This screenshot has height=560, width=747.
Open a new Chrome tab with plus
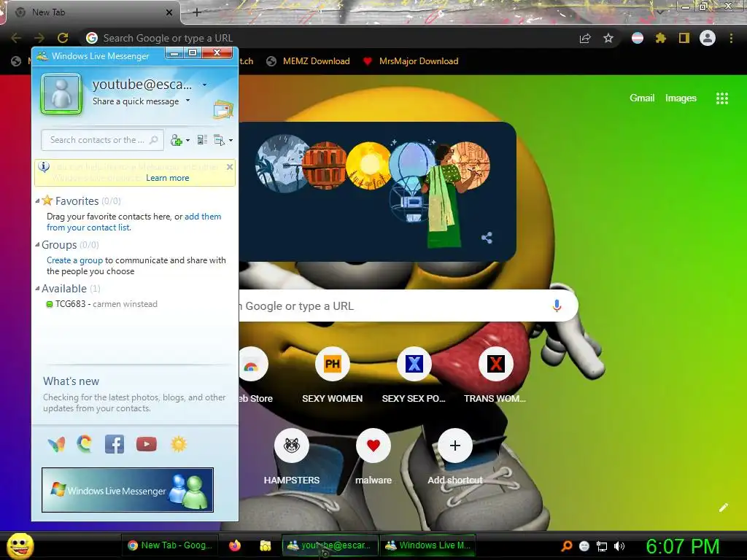197,12
